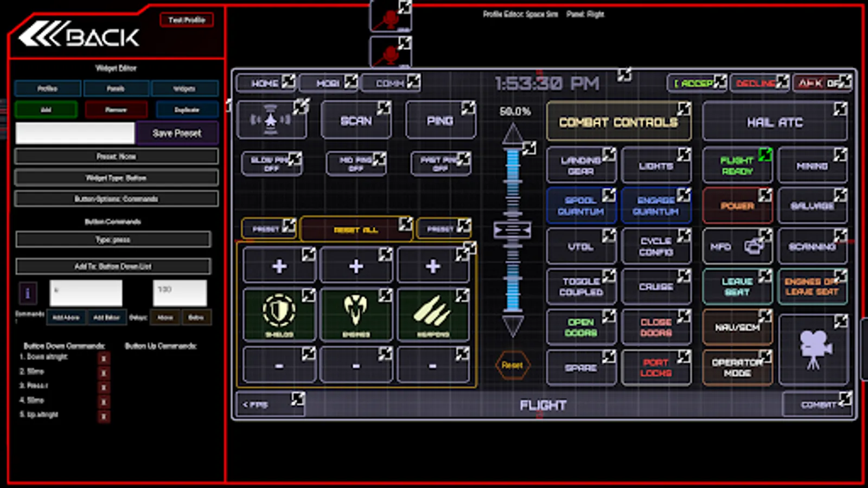
Task: Click the green Add button
Action: click(46, 110)
